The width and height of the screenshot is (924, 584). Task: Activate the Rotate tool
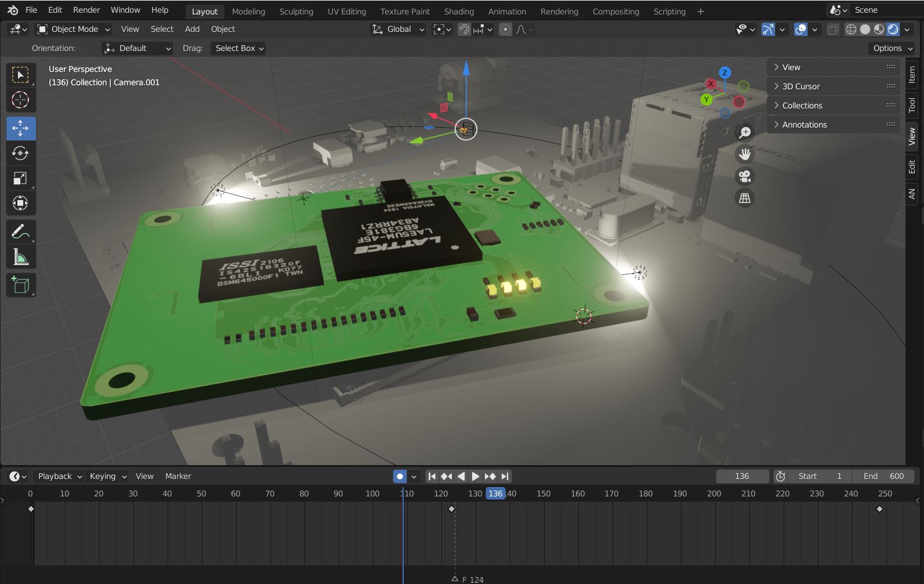20,153
